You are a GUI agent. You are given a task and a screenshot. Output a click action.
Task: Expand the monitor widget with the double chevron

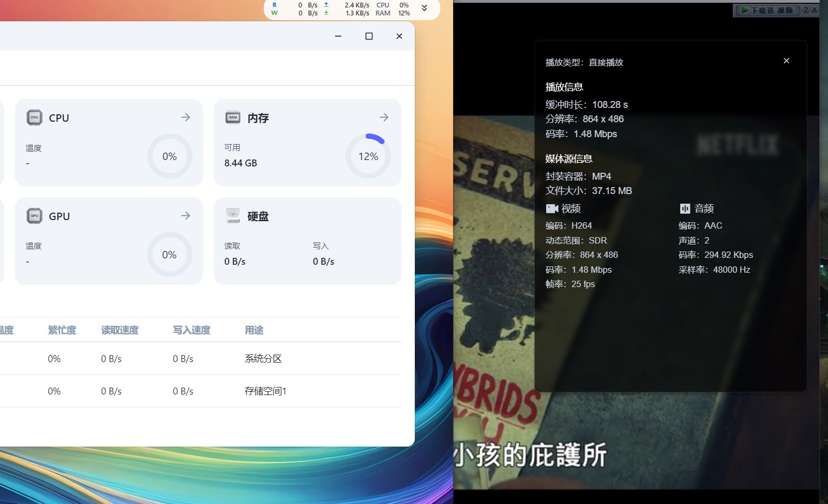pyautogui.click(x=424, y=8)
